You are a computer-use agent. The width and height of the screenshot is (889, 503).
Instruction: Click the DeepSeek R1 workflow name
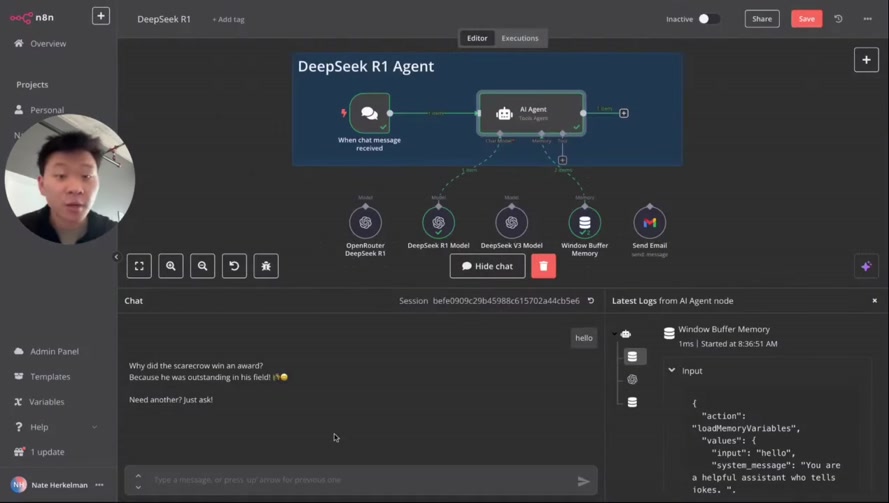pos(164,19)
